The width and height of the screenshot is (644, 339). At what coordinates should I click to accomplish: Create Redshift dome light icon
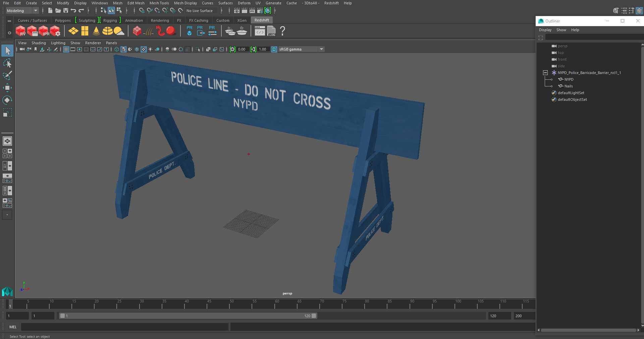(x=107, y=31)
